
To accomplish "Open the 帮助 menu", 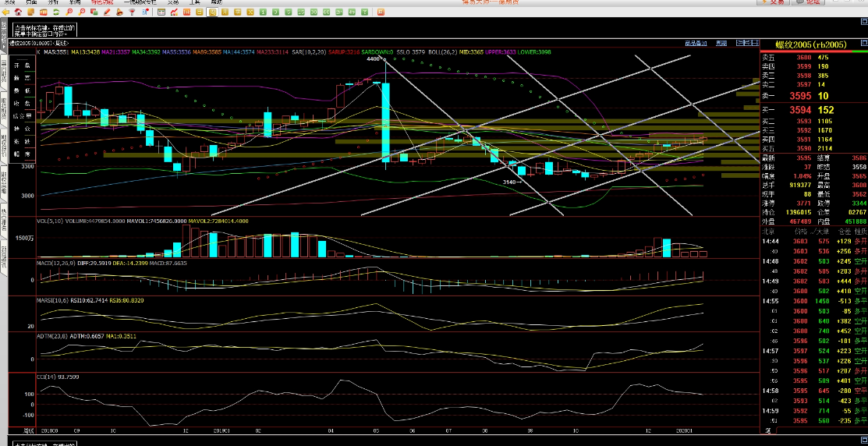I will coord(216,2).
